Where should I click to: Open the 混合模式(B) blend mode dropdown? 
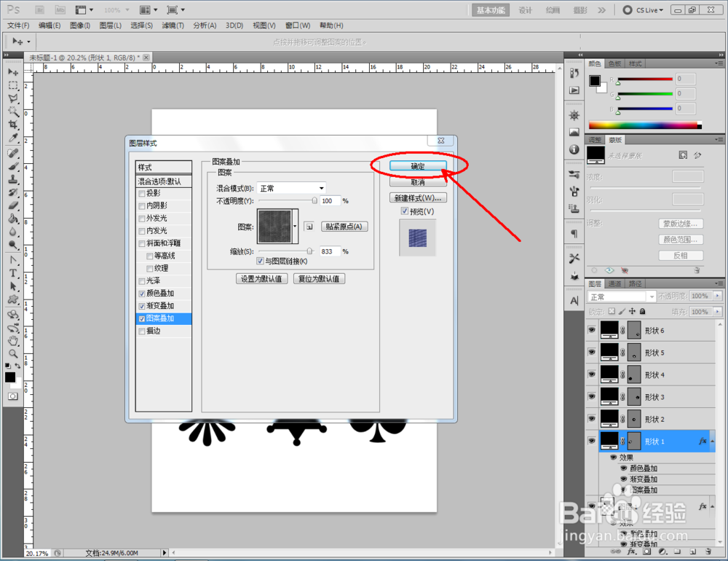291,188
